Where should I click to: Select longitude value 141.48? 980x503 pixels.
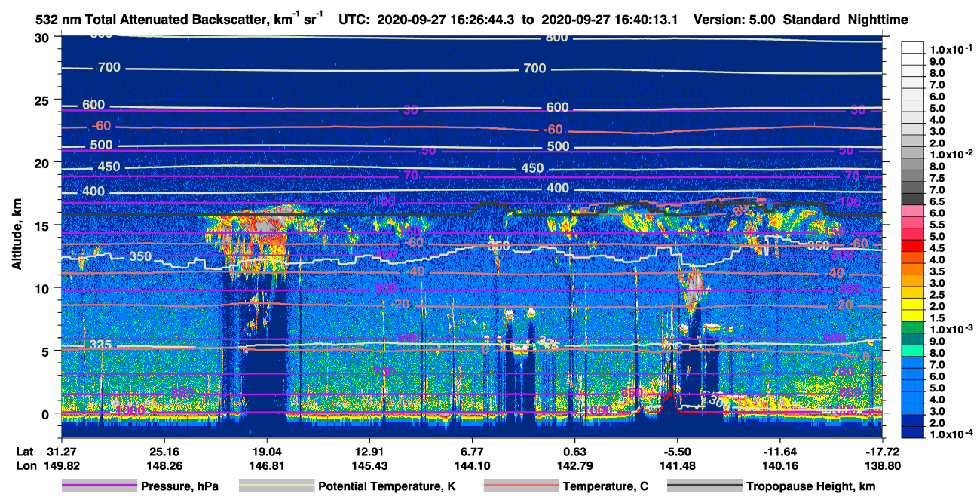(x=678, y=465)
